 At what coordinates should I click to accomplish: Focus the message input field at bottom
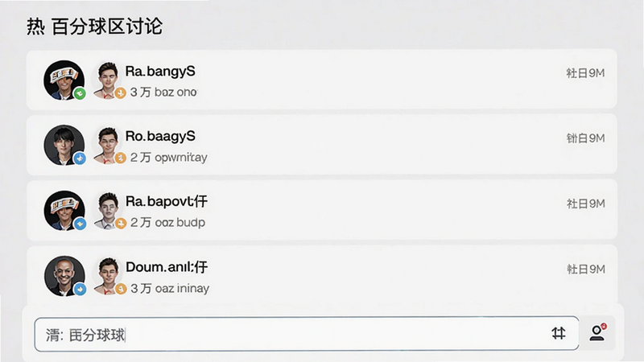[x=307, y=334]
